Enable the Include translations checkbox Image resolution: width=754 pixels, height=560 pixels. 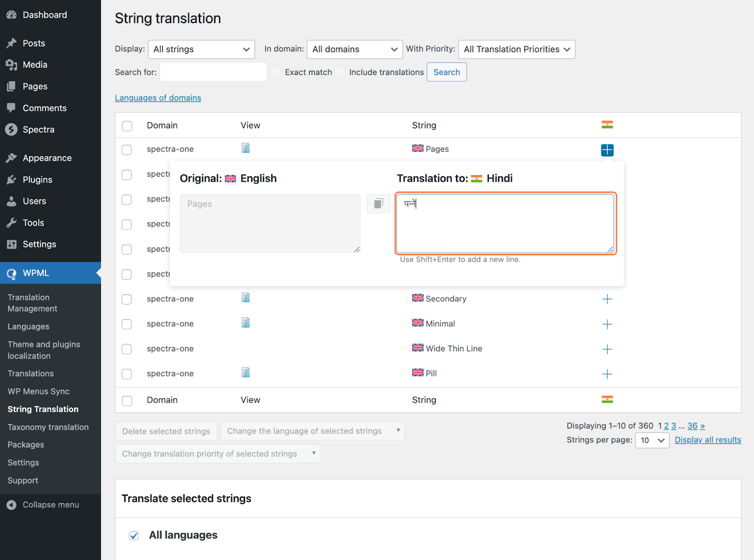(x=340, y=72)
